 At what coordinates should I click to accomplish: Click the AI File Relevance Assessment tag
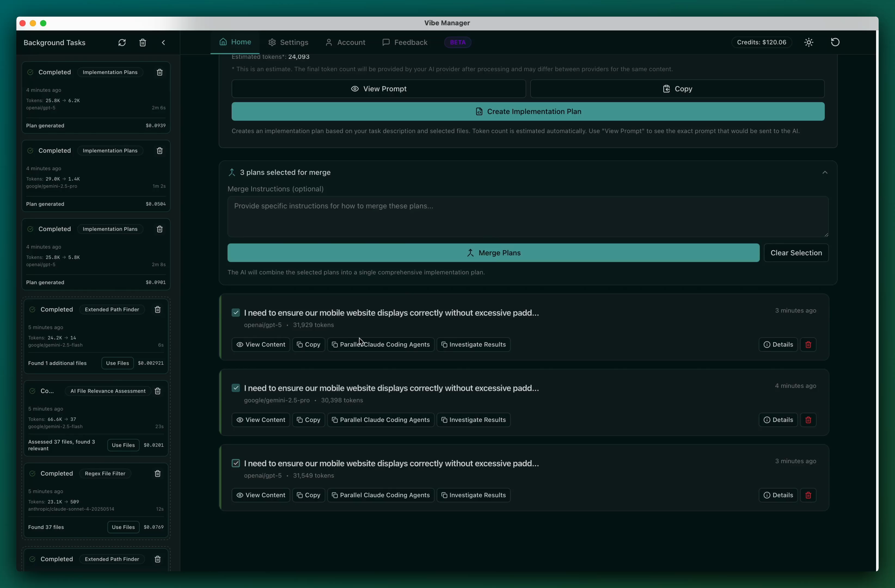(108, 391)
